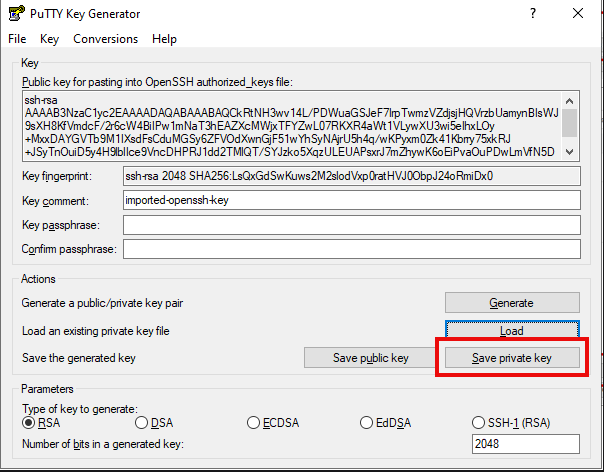The image size is (604, 472).
Task: Click the public key scroll down arrow
Action: tap(569, 152)
